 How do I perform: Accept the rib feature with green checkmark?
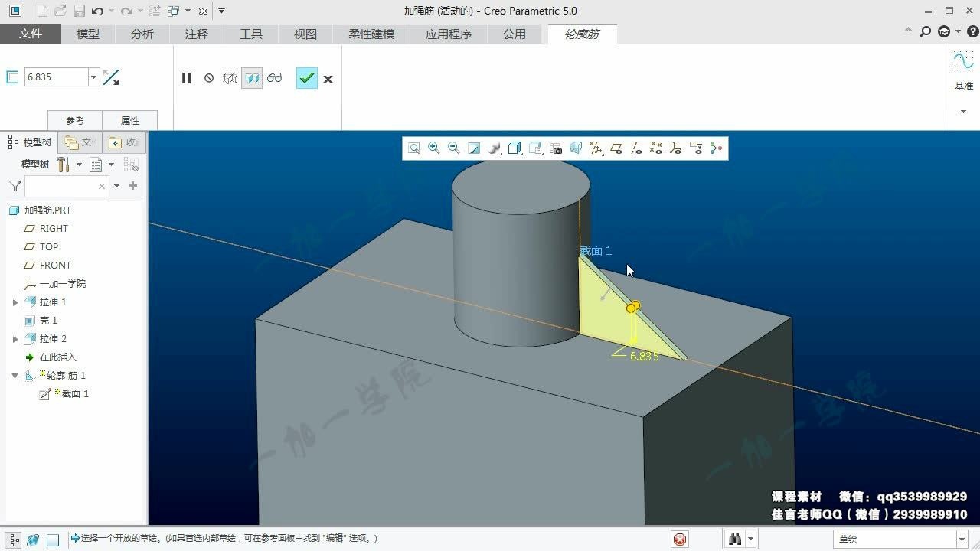click(306, 78)
